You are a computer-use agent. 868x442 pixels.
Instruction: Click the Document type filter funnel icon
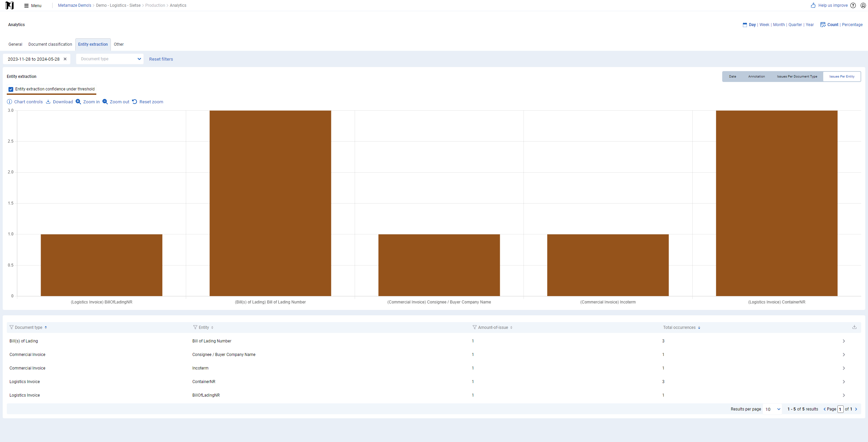click(12, 328)
